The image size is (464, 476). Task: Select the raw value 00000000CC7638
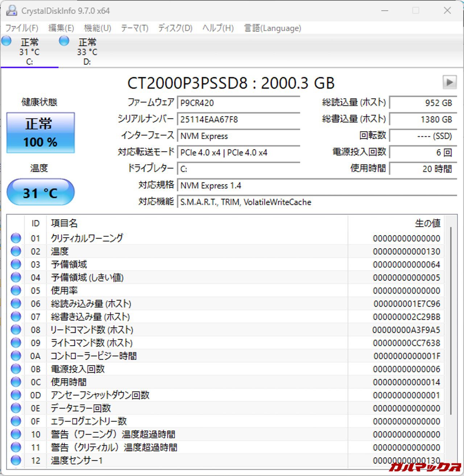click(x=407, y=343)
